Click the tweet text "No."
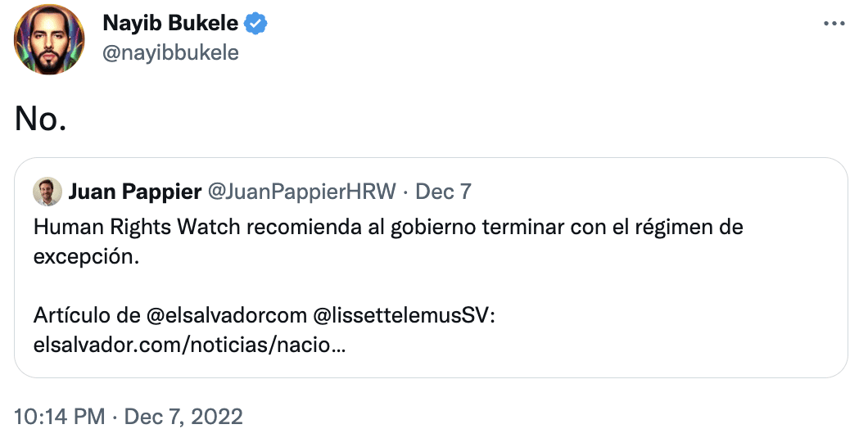 pos(40,119)
